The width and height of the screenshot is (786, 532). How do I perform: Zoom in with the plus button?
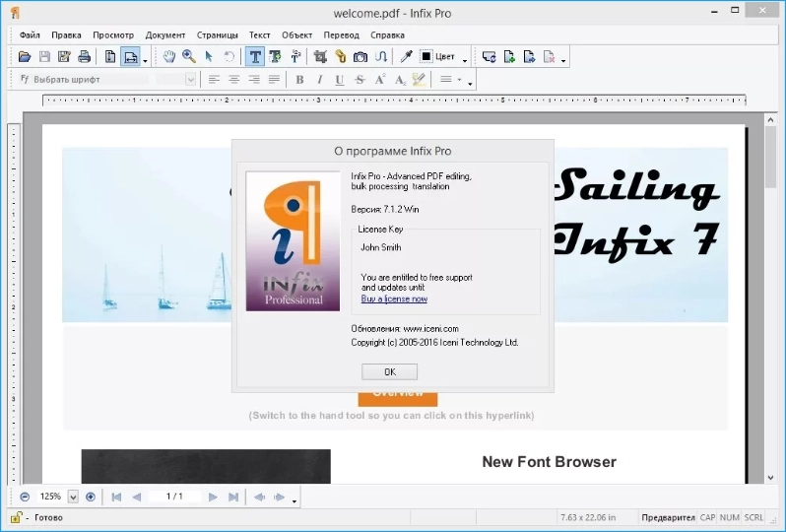click(x=91, y=497)
